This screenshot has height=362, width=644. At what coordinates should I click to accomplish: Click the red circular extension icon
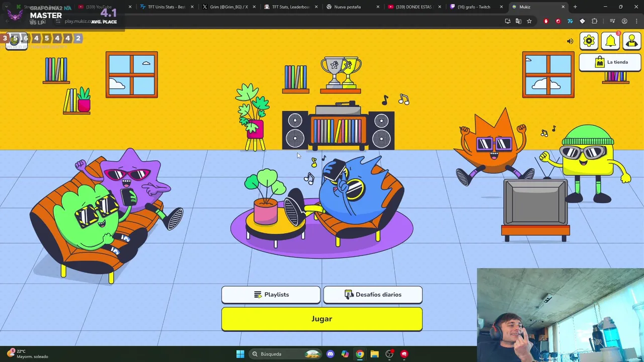tap(558, 21)
